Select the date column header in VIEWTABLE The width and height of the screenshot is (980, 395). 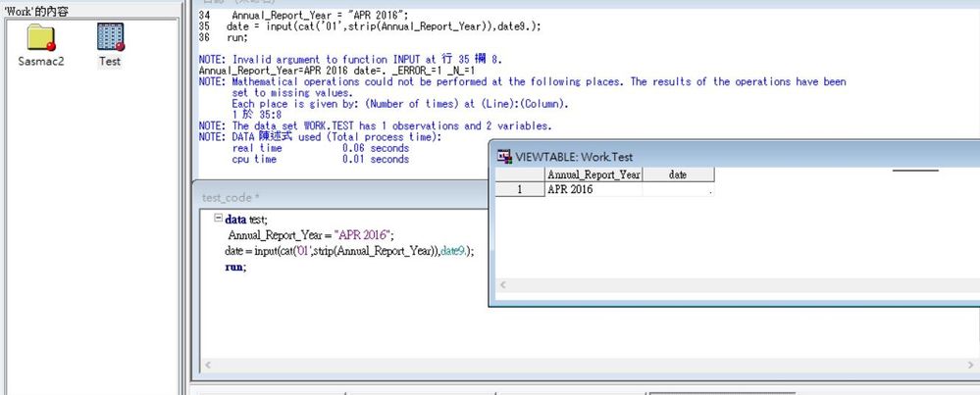click(x=678, y=175)
